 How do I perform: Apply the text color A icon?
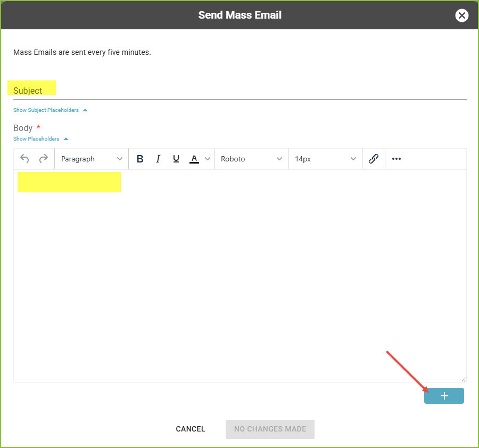[194, 159]
